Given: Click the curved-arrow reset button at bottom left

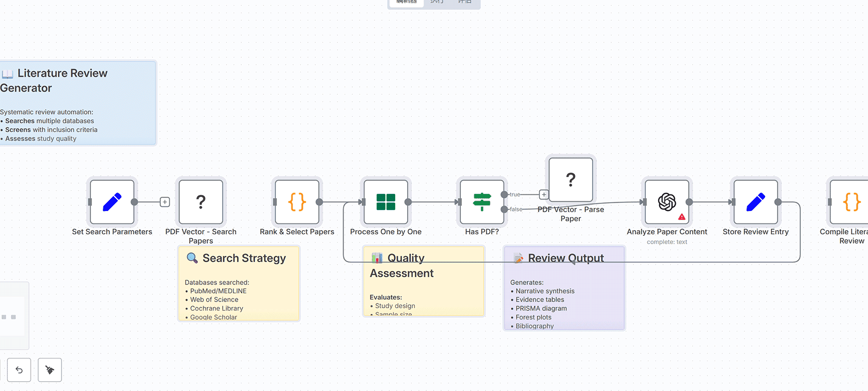Looking at the screenshot, I should tap(19, 370).
